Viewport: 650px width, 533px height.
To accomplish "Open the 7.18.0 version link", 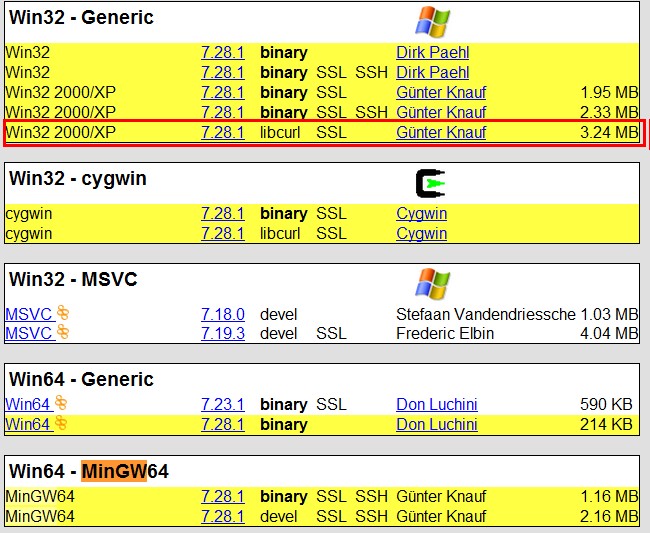I will click(x=223, y=315).
